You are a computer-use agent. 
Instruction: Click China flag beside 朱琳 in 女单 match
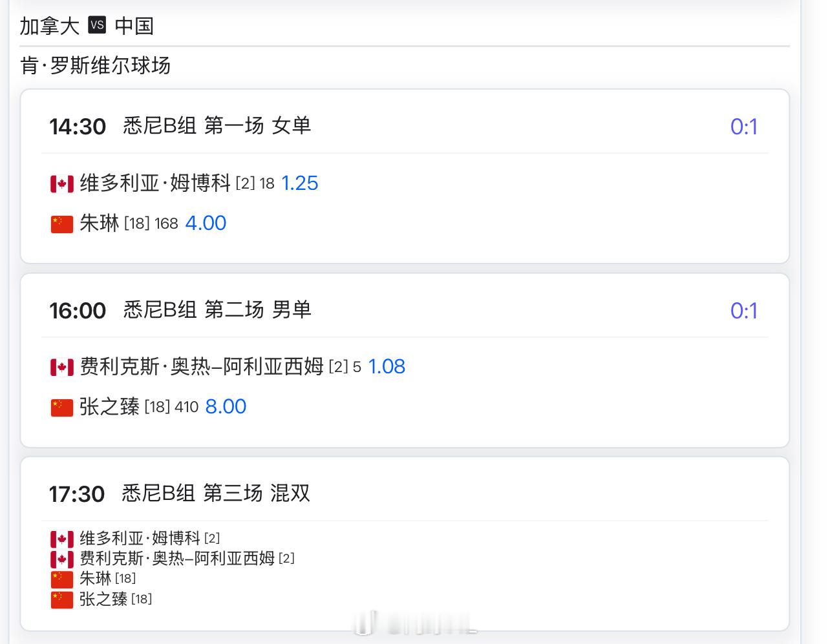[x=62, y=224]
